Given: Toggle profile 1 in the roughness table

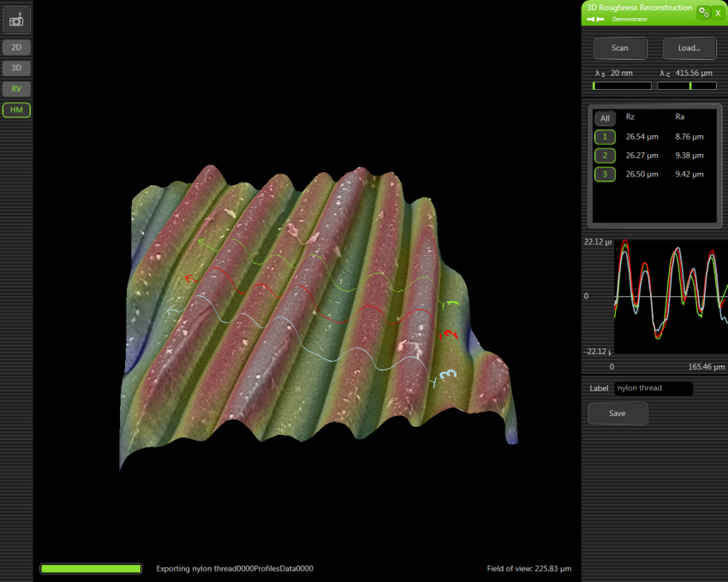Looking at the screenshot, I should pos(605,137).
